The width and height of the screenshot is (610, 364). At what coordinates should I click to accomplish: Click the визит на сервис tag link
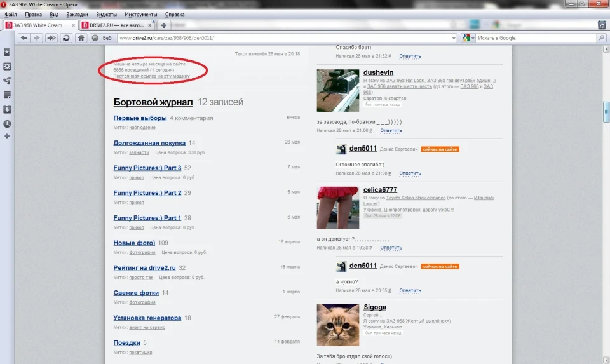[x=147, y=327]
